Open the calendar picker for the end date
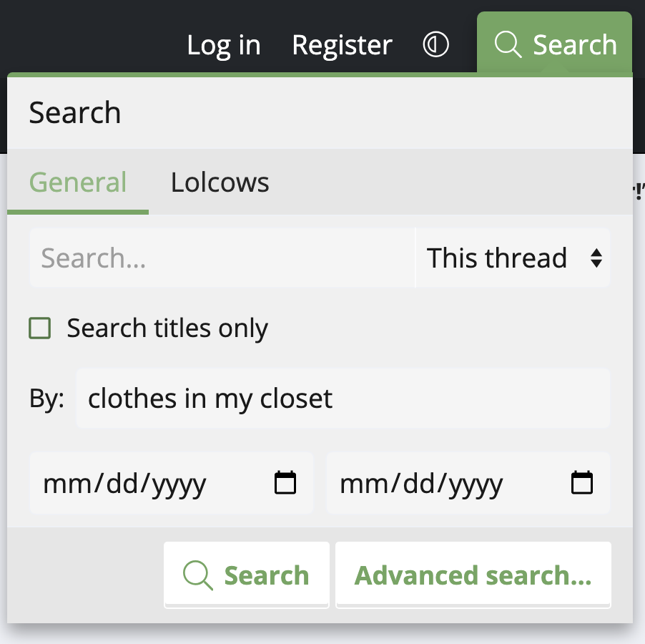Image resolution: width=645 pixels, height=644 pixels. [x=582, y=484]
